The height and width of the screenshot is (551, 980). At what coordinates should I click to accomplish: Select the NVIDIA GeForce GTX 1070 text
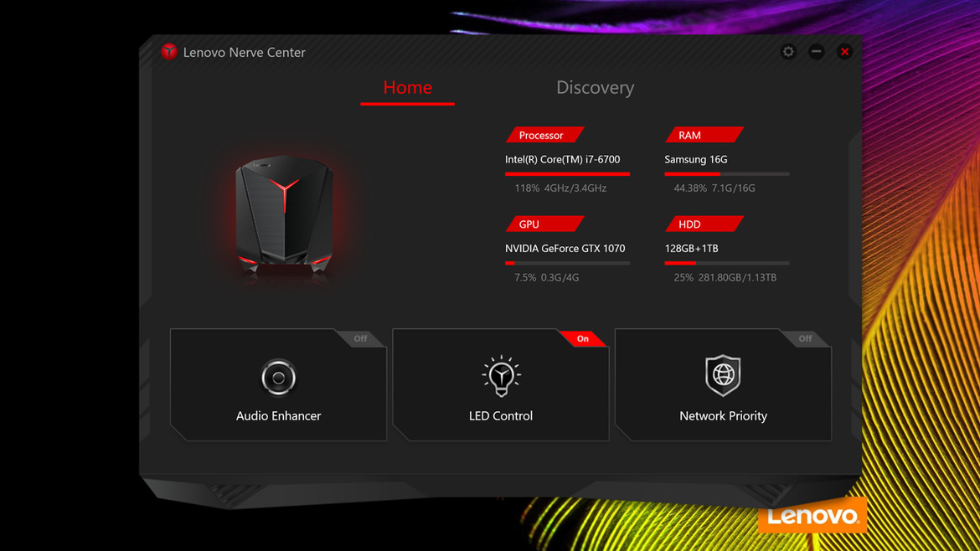coord(565,249)
